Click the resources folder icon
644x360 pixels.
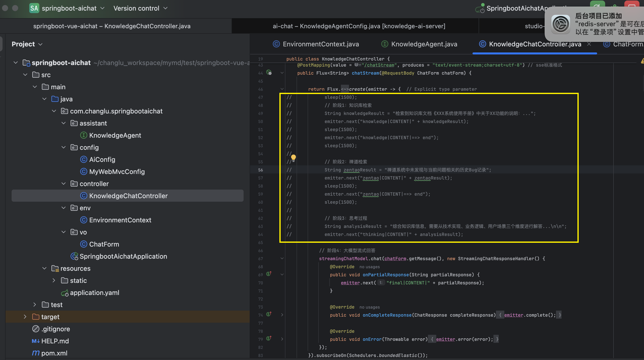coord(55,268)
